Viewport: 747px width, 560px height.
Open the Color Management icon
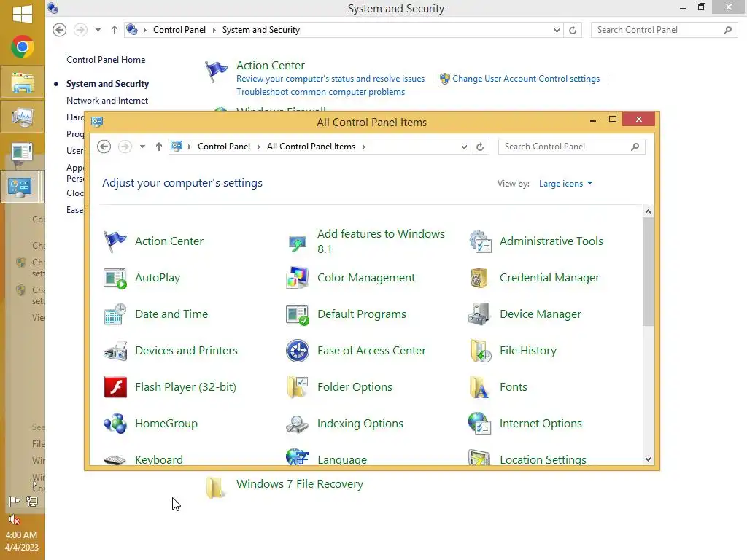point(298,278)
